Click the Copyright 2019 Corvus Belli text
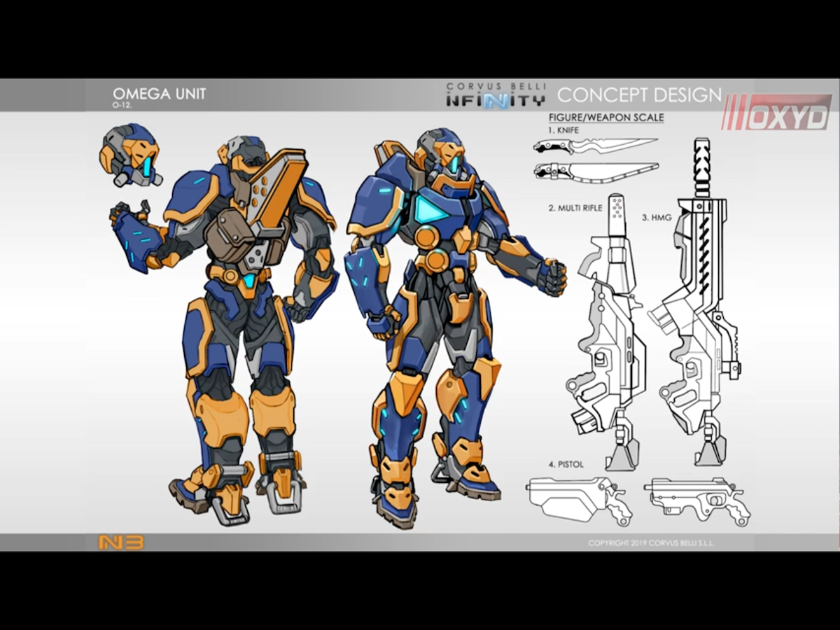The width and height of the screenshot is (840, 630). tap(652, 542)
